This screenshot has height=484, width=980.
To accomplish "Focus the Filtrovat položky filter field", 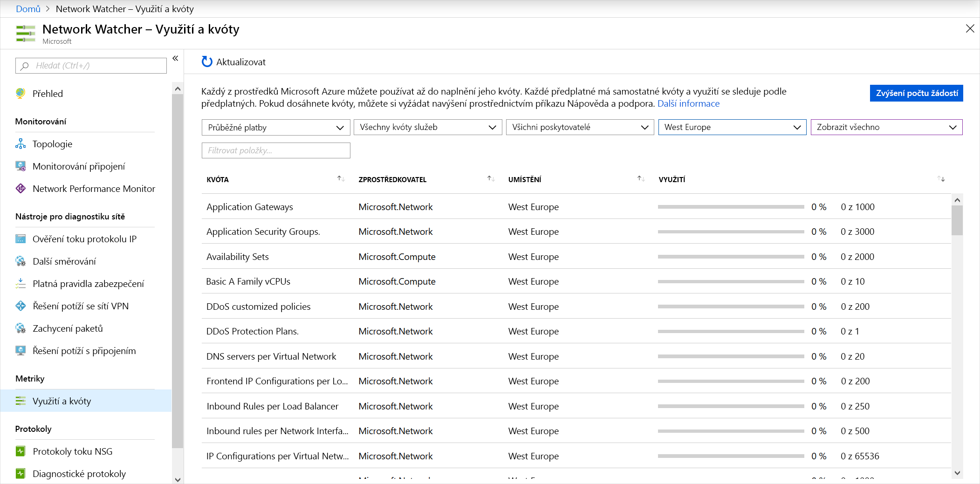I will click(x=276, y=150).
